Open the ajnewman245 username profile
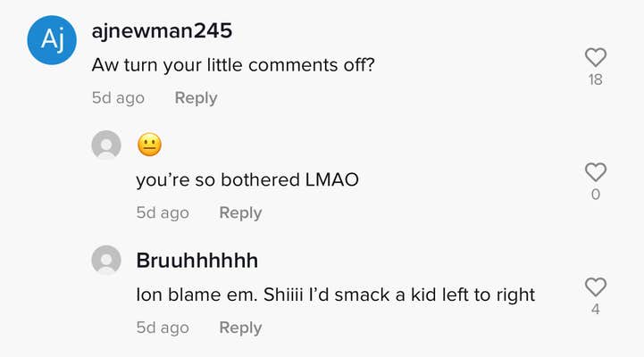Image resolution: width=644 pixels, height=357 pixels. coord(162,31)
